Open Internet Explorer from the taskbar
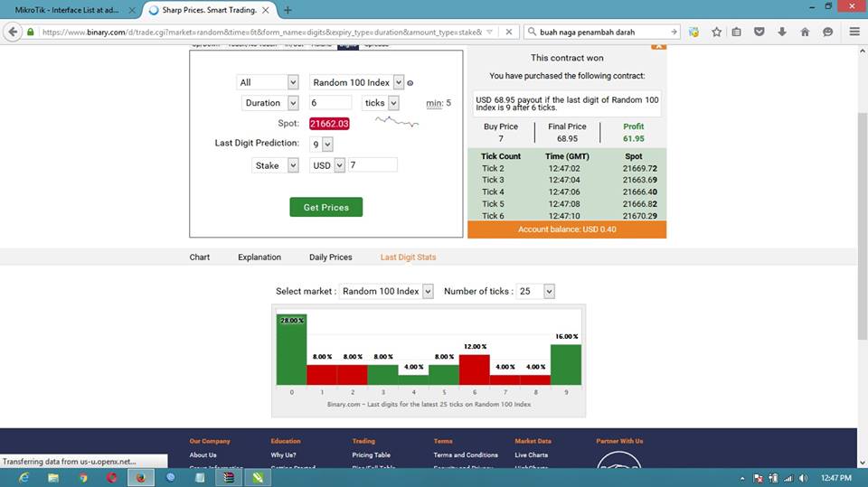The image size is (868, 487). pos(24,478)
